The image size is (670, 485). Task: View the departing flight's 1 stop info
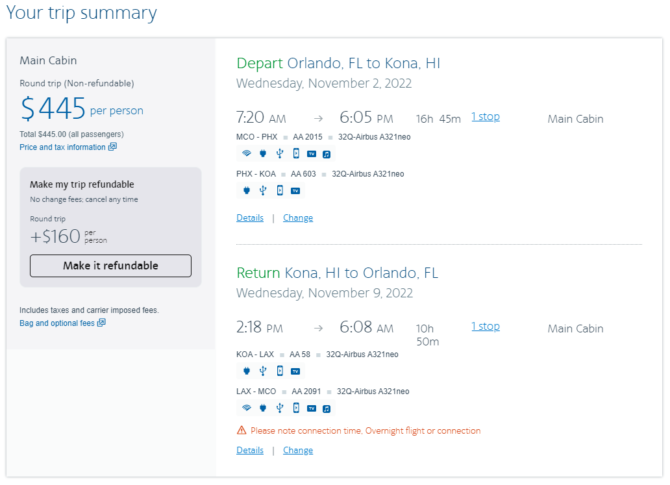(x=485, y=117)
